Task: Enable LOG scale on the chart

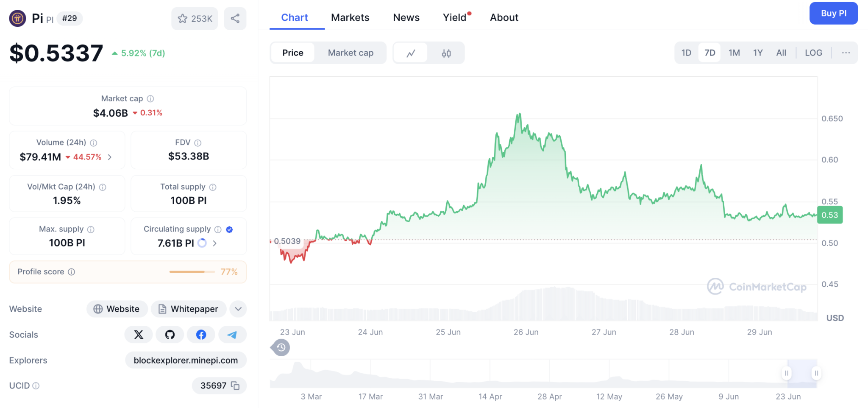Action: tap(813, 53)
